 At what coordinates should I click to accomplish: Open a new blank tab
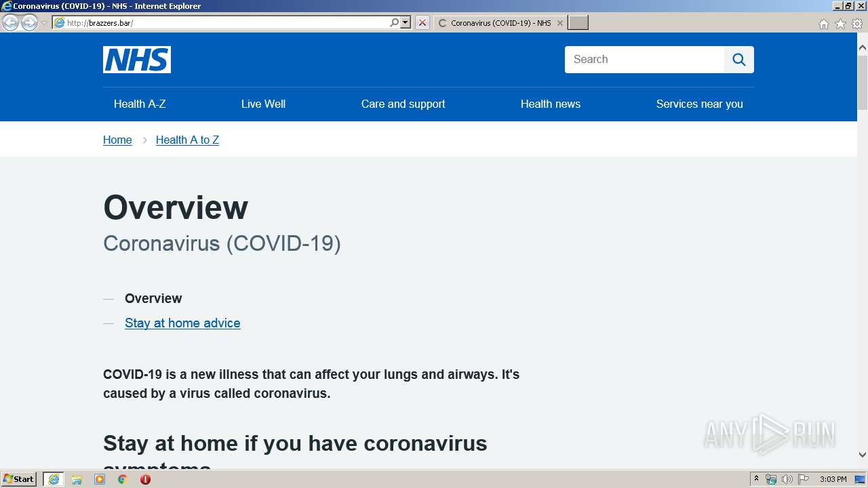(x=578, y=23)
